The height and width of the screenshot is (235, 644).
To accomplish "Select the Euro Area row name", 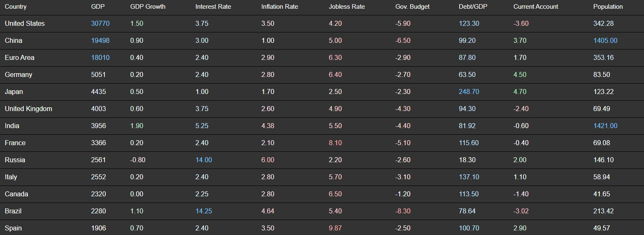I will pyautogui.click(x=20, y=58).
